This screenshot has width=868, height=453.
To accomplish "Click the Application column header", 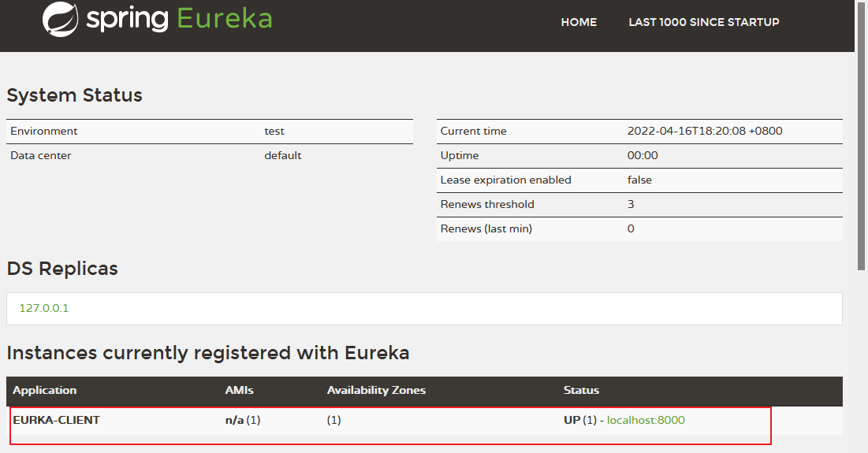I will (x=44, y=390).
